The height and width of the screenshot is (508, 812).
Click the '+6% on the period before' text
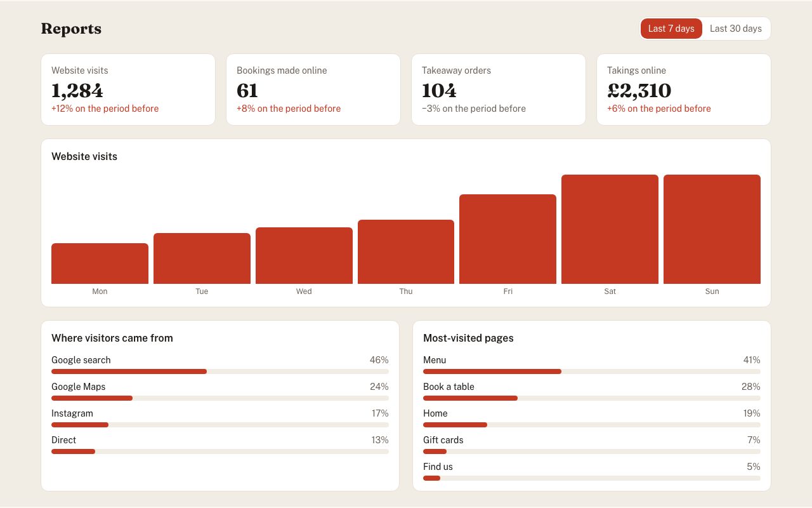tap(659, 109)
